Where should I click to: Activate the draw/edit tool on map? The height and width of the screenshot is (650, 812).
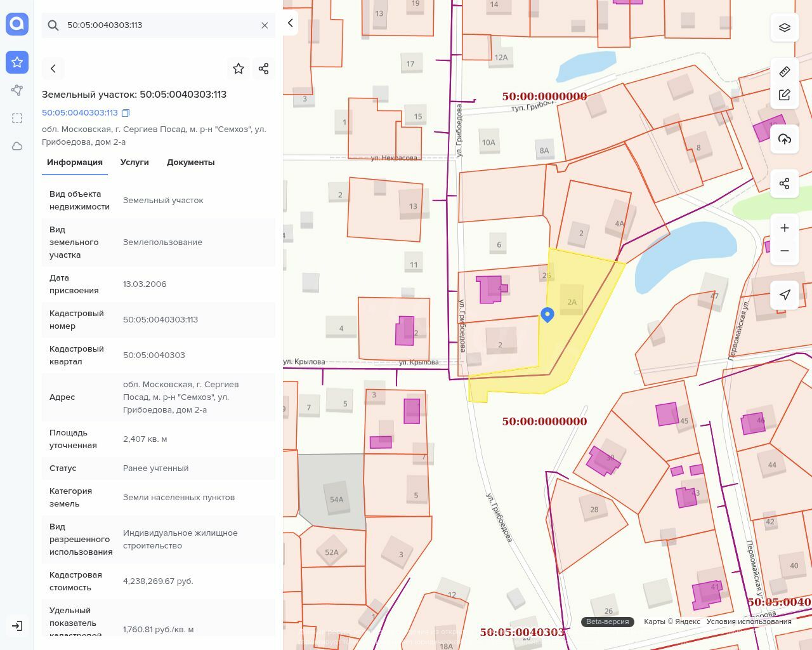[x=785, y=95]
